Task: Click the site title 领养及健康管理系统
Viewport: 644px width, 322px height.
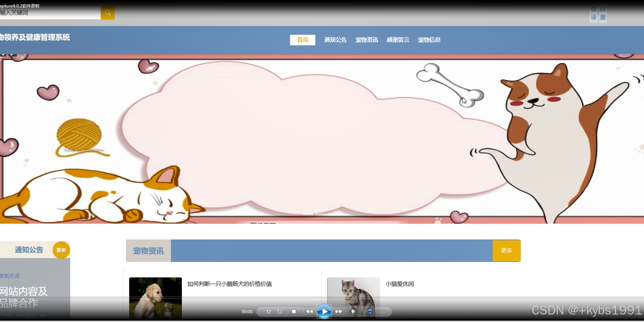Action: (35, 37)
